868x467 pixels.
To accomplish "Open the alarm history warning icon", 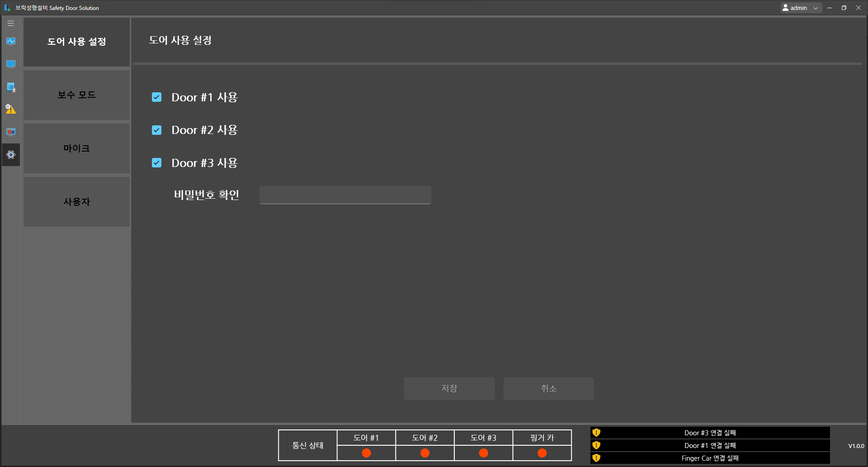I will (10, 109).
